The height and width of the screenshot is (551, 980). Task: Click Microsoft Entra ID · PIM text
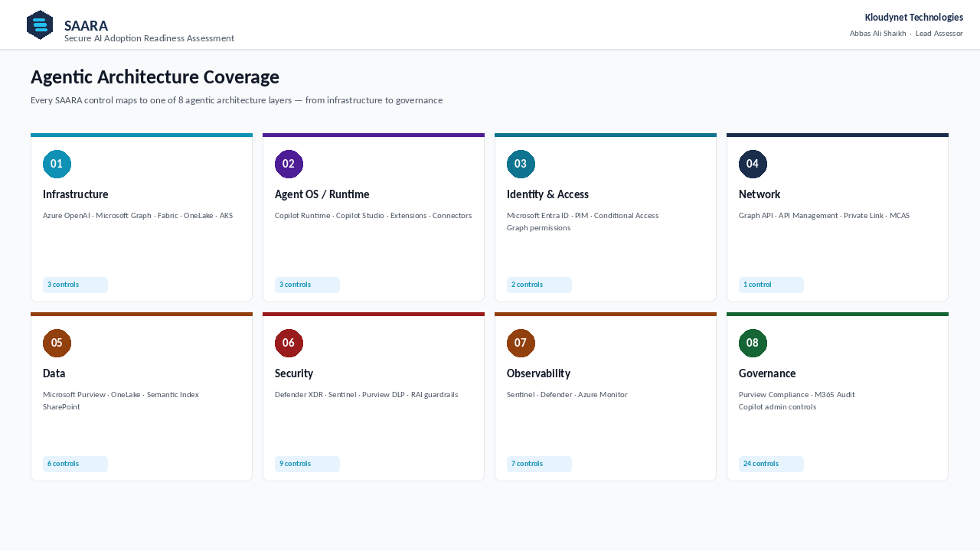pos(583,216)
